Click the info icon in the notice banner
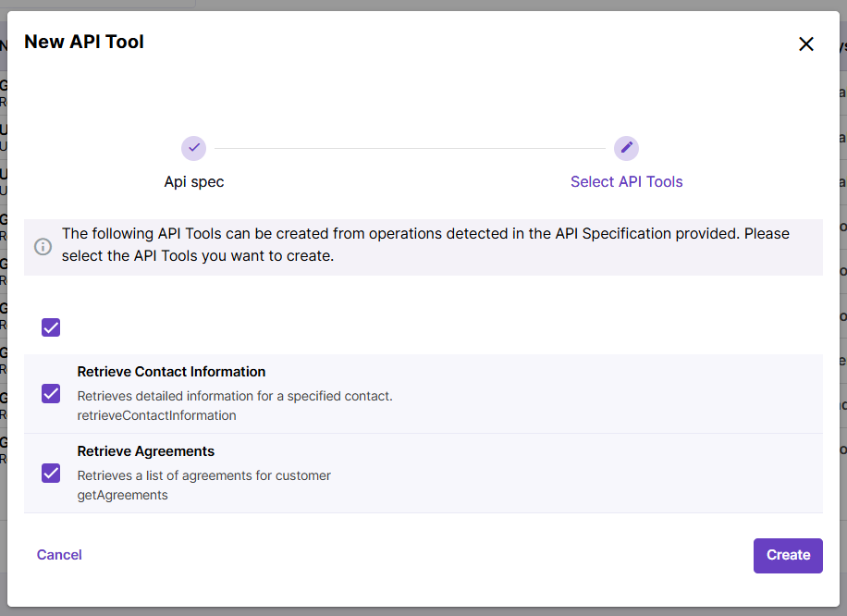 pyautogui.click(x=43, y=247)
